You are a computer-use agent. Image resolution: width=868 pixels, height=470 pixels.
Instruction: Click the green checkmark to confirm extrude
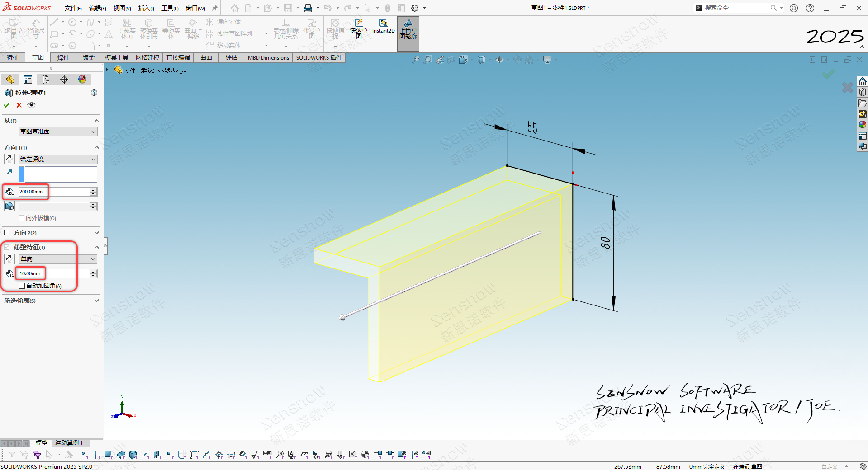7,105
